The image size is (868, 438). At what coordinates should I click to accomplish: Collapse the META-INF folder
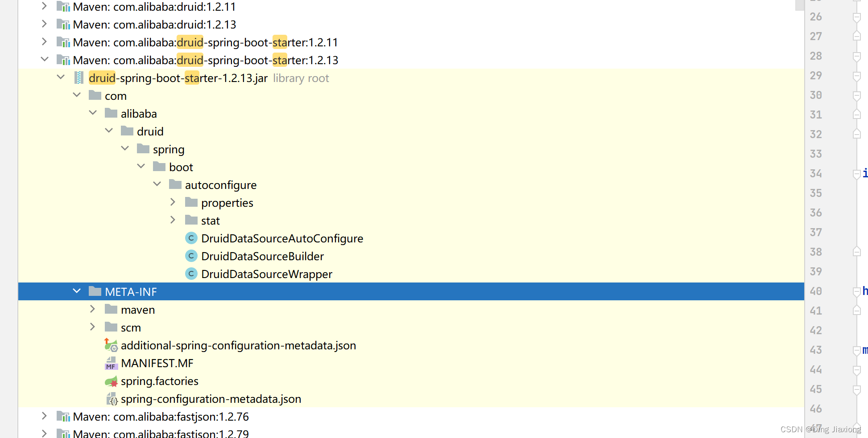point(77,291)
